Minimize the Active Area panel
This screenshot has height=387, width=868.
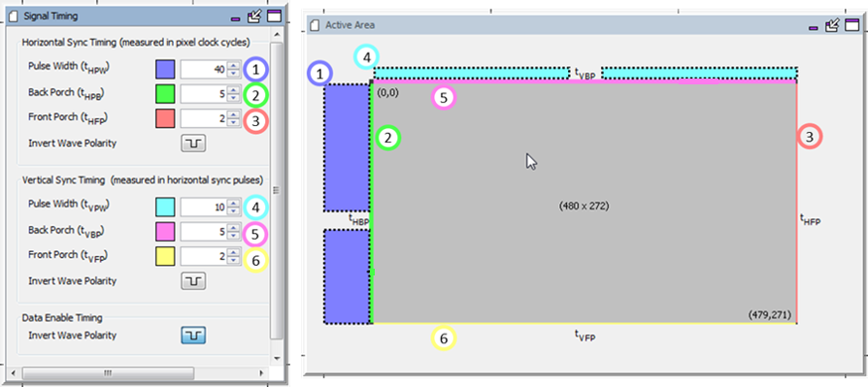point(813,27)
